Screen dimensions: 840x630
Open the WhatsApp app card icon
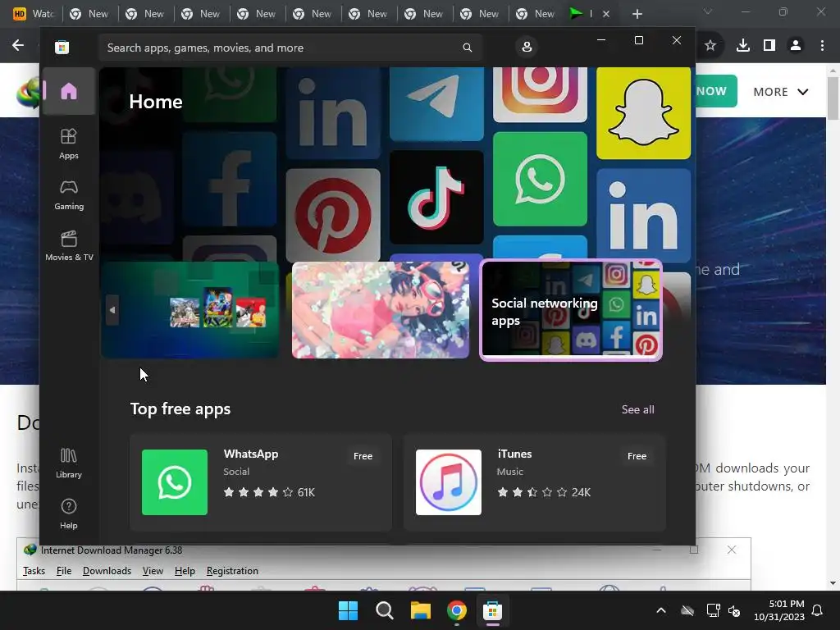click(x=175, y=482)
